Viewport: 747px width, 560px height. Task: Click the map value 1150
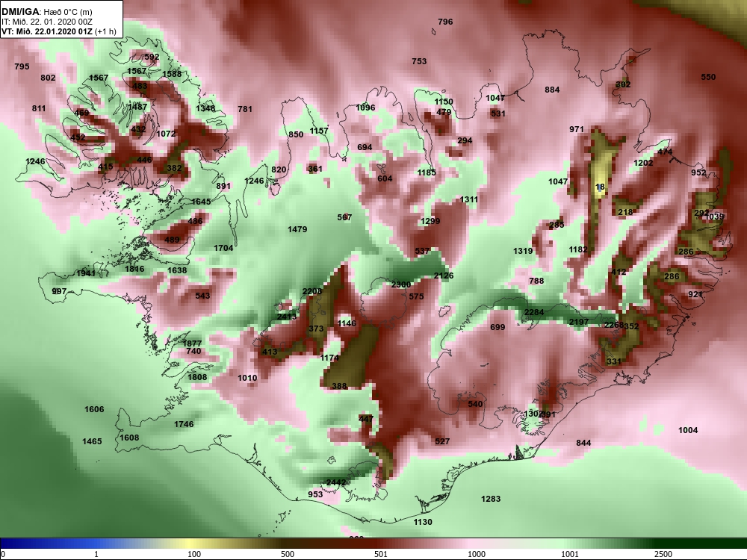[x=444, y=102]
